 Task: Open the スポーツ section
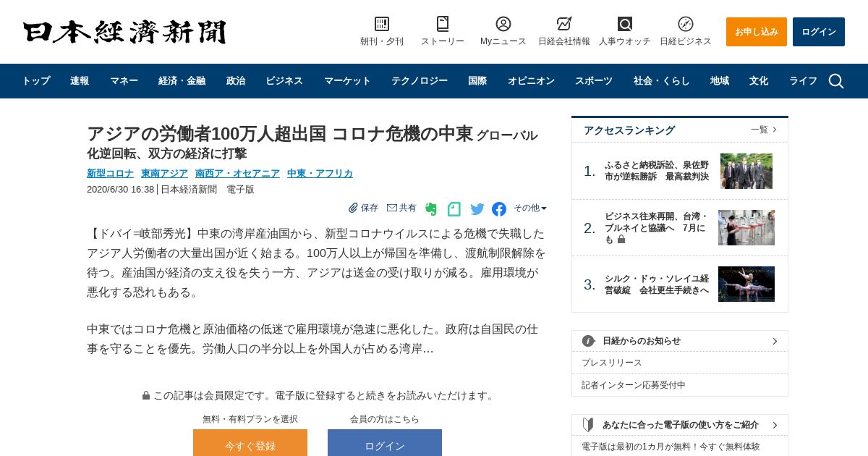[594, 81]
